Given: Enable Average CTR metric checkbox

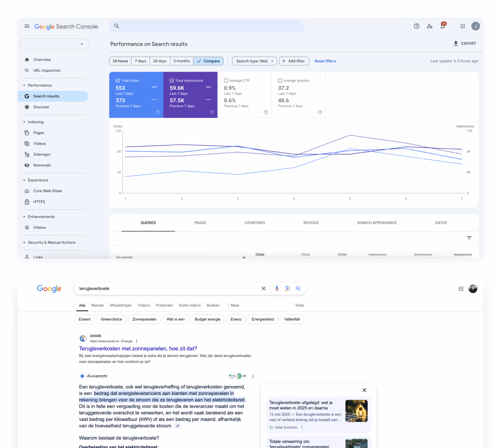Looking at the screenshot, I should pos(226,81).
